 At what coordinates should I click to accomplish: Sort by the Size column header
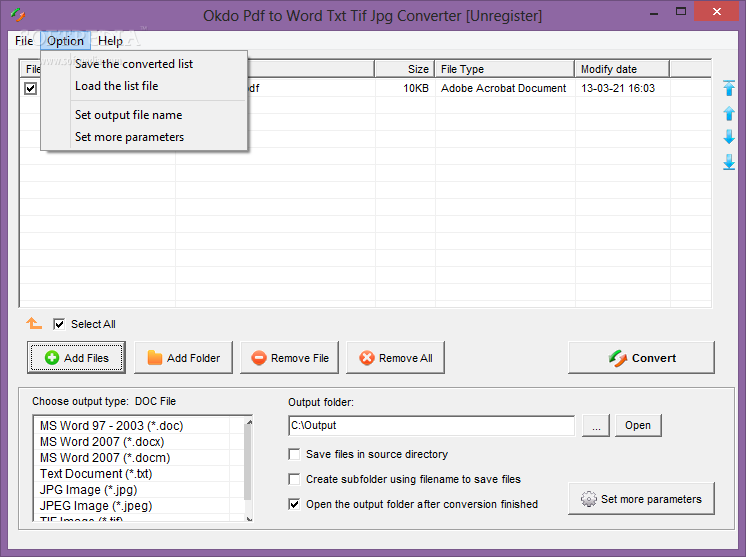(x=404, y=69)
